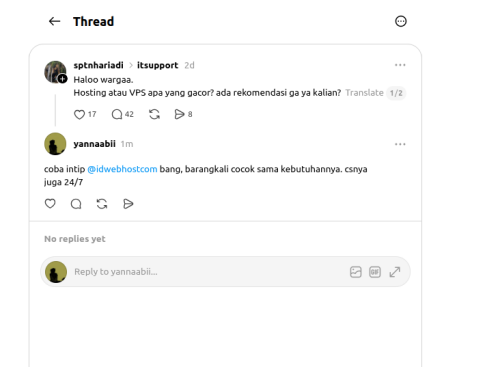500x367 pixels.
Task: Comment on yannaabii's reply
Action: coord(76,203)
